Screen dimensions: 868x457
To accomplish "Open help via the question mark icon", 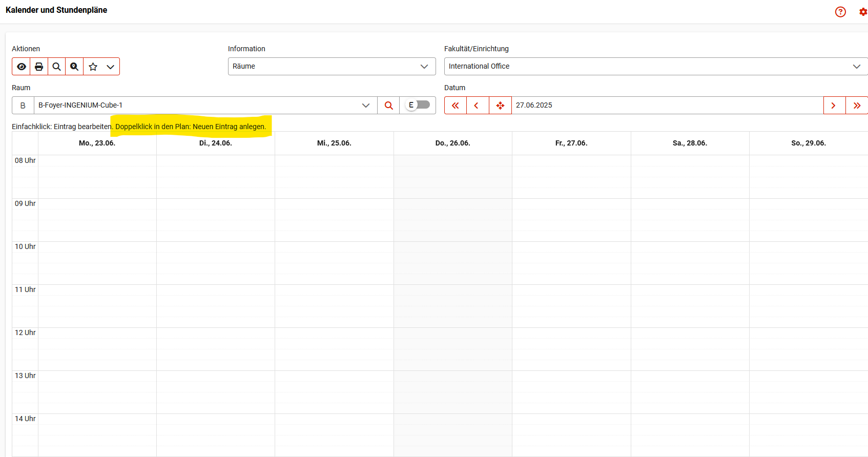I will click(840, 12).
